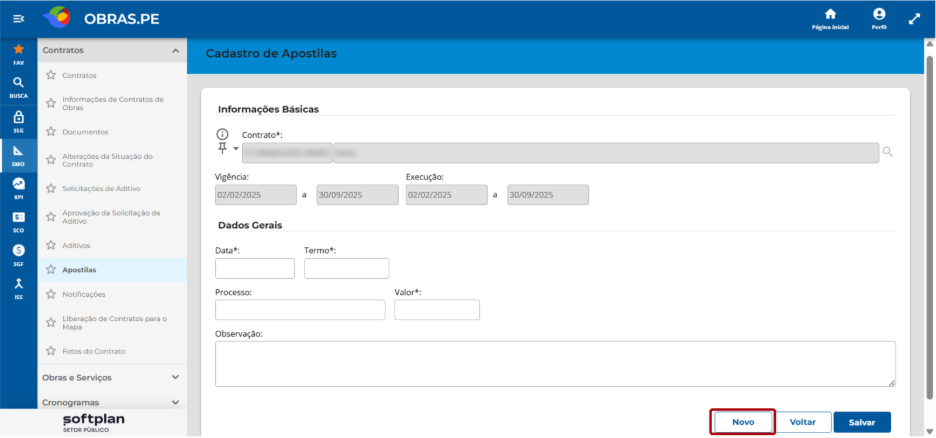The image size is (936, 438).
Task: Collapse the sidebar with the hamburger icon
Action: pyautogui.click(x=19, y=19)
